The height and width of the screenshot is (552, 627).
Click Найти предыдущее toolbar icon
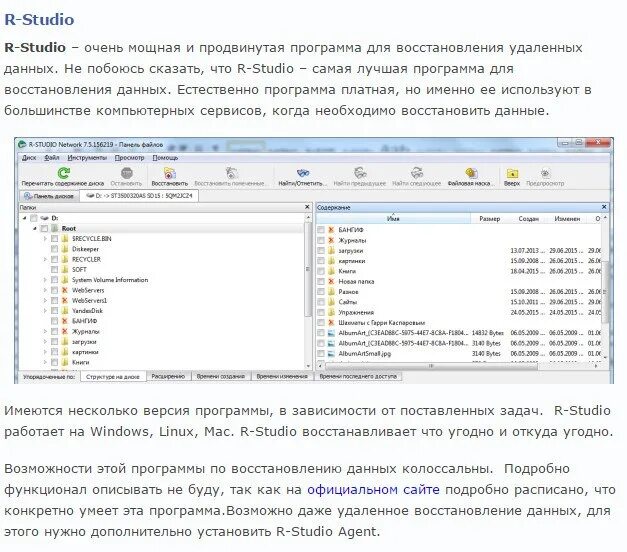360,173
